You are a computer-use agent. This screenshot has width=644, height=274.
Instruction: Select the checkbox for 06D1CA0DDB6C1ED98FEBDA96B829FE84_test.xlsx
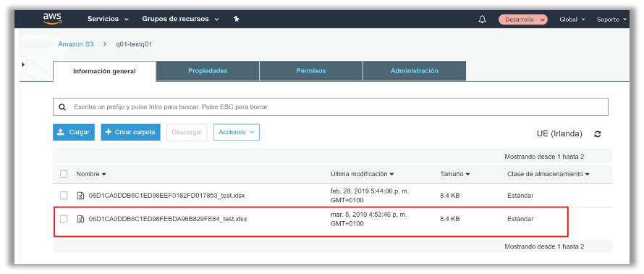pos(64,219)
